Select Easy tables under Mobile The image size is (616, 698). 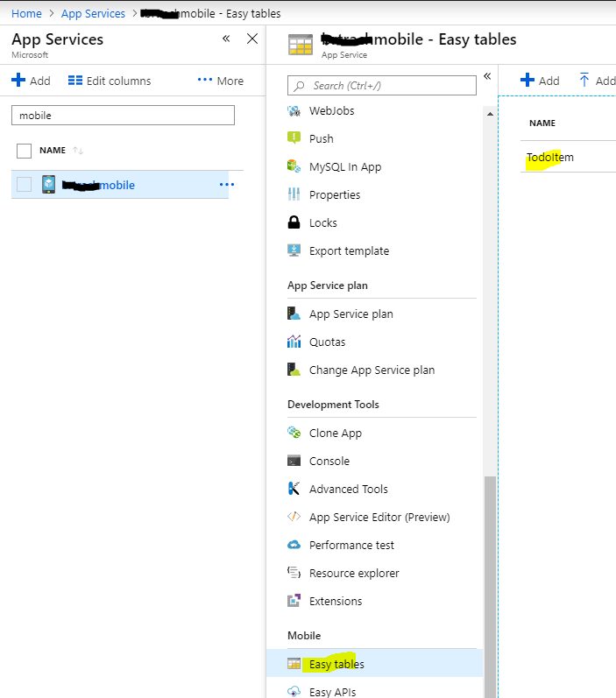click(374, 664)
